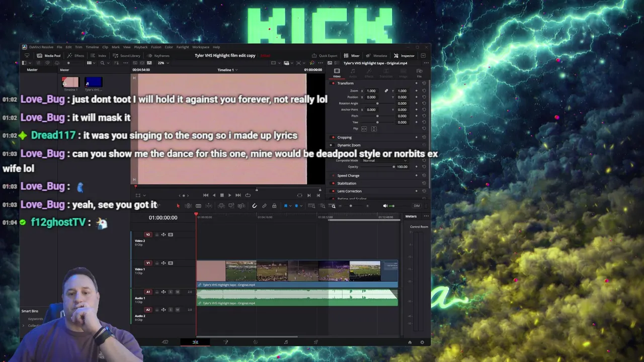The height and width of the screenshot is (362, 644).
Task: Lock the Video 2 track
Action: coord(156,235)
